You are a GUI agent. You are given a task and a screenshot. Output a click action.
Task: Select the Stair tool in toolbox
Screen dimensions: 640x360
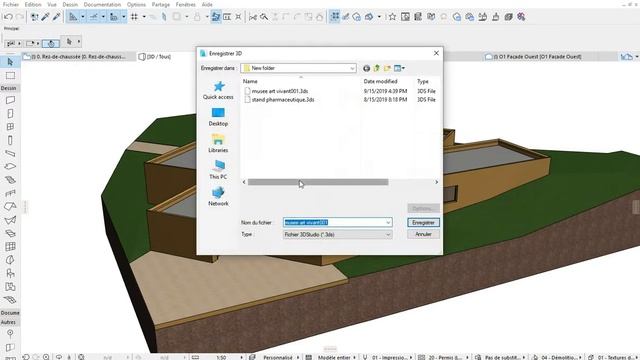coord(10,180)
